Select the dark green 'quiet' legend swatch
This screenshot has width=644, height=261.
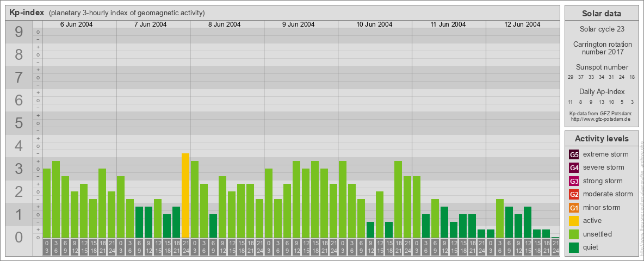pos(574,247)
